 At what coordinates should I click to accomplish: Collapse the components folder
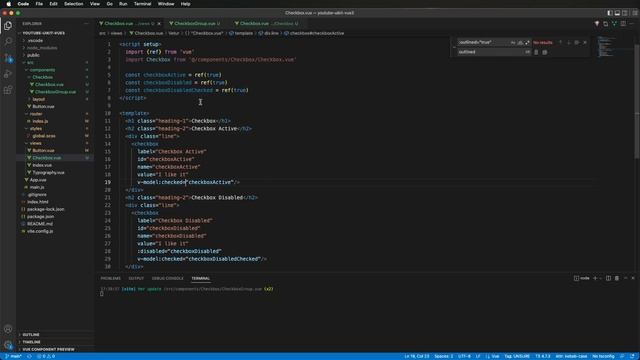click(x=42, y=70)
